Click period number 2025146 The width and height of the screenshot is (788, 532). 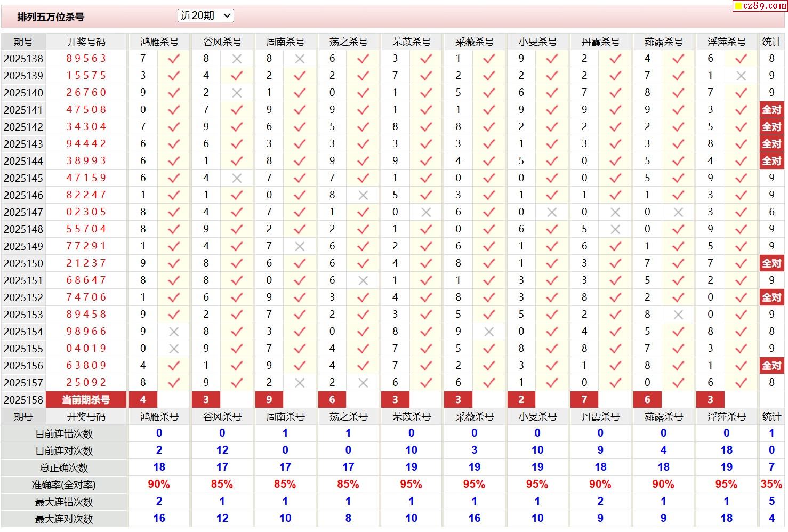tap(23, 195)
